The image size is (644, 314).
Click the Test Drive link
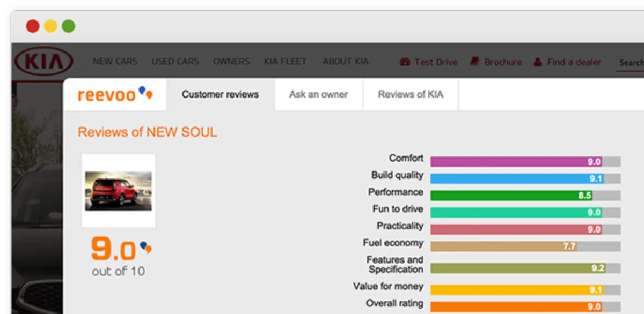point(436,62)
